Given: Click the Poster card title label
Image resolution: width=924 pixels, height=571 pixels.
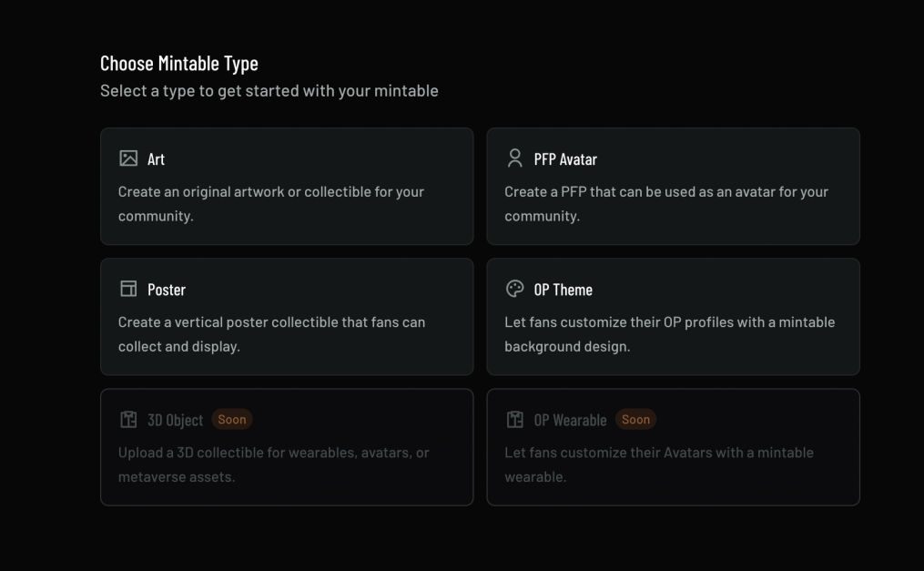Looking at the screenshot, I should 165,289.
